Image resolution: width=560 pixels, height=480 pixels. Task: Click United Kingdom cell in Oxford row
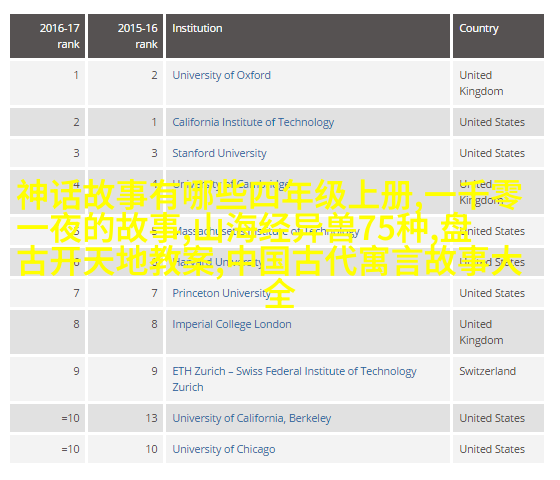[498, 83]
